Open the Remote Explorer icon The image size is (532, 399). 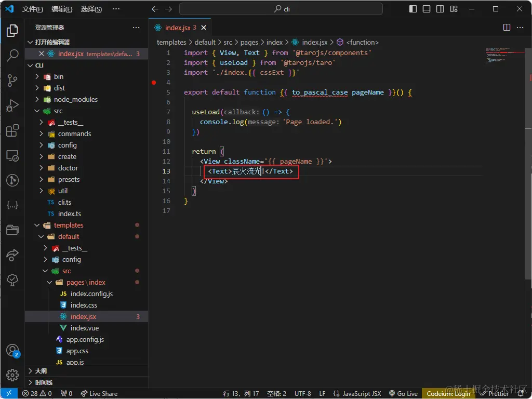pos(12,155)
